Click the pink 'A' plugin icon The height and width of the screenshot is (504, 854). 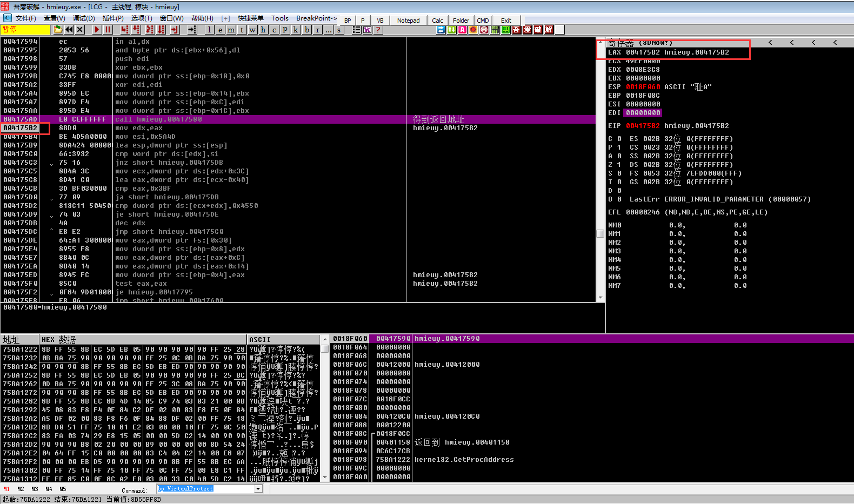[463, 30]
